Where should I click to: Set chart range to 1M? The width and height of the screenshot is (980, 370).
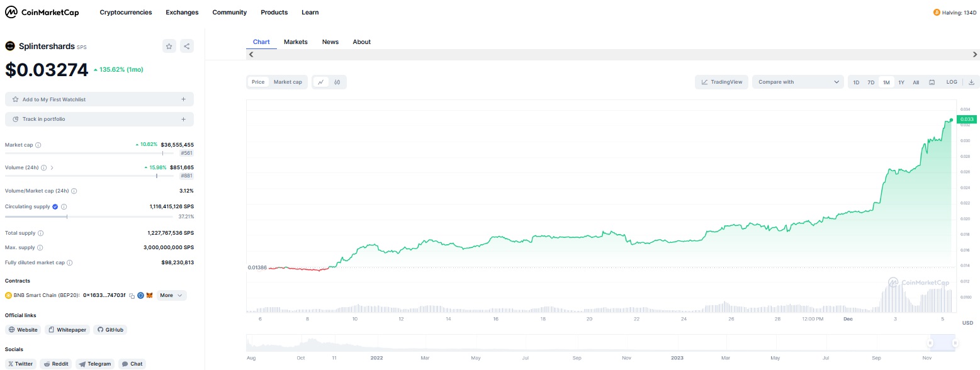[886, 82]
